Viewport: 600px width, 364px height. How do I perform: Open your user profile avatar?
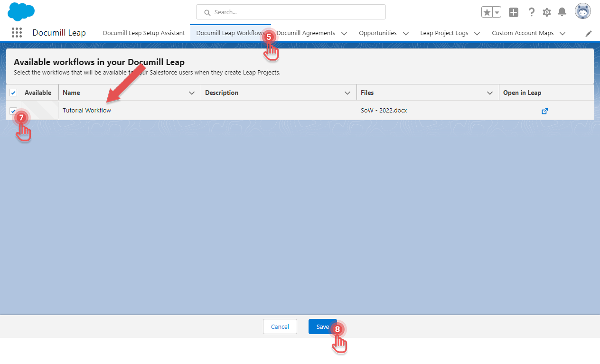pos(582,11)
